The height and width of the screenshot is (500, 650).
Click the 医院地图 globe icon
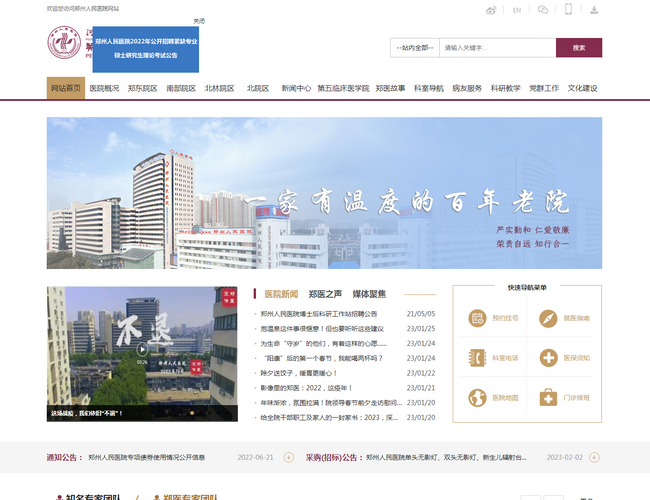[x=477, y=398]
